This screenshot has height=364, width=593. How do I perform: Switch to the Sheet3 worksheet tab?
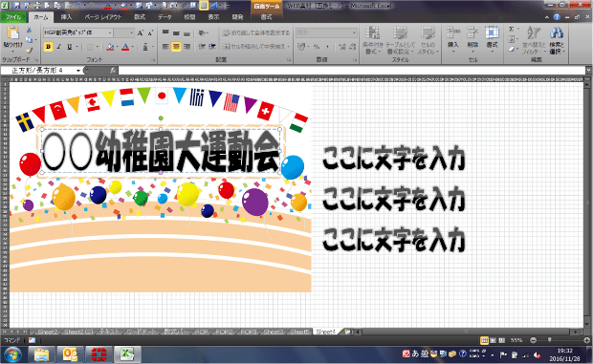[273, 332]
